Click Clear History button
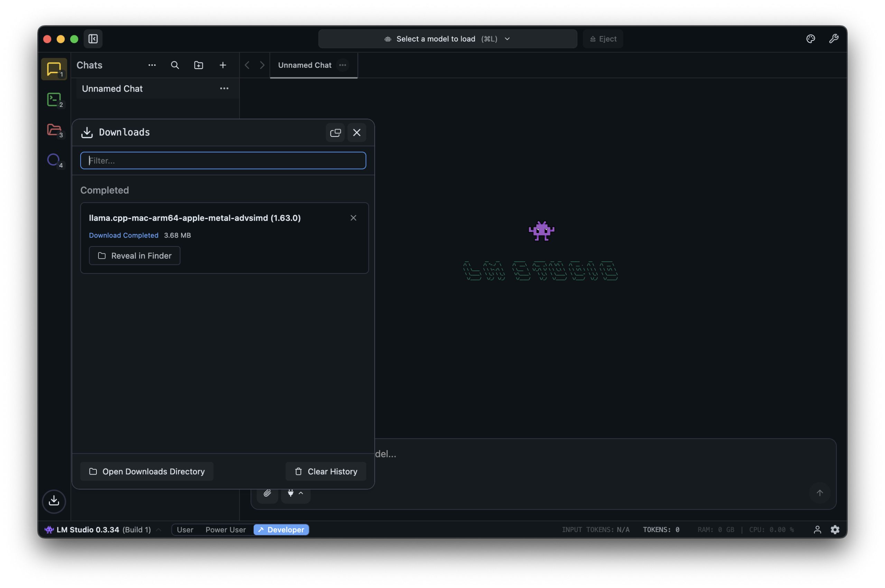885x588 pixels. point(326,472)
